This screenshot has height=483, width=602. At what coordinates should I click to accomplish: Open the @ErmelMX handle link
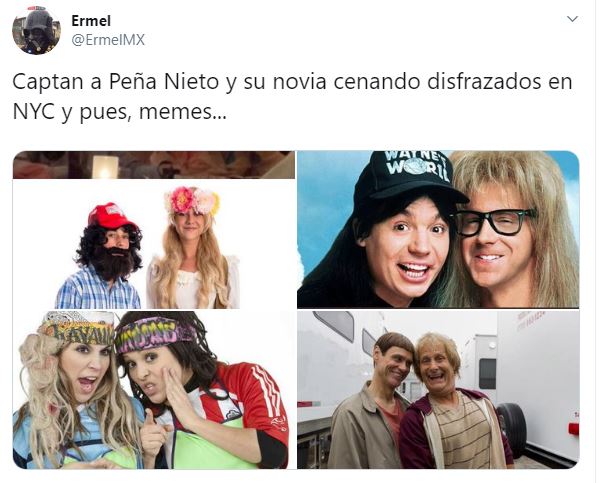[x=108, y=40]
